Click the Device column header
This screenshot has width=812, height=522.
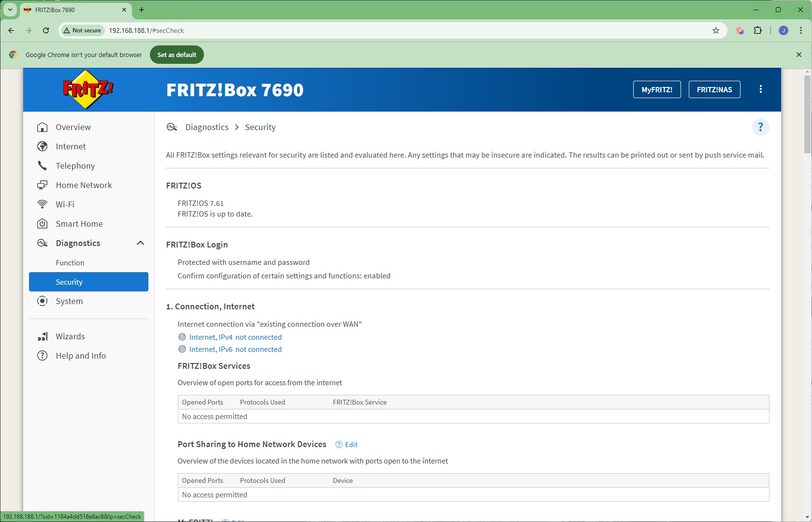coord(343,480)
